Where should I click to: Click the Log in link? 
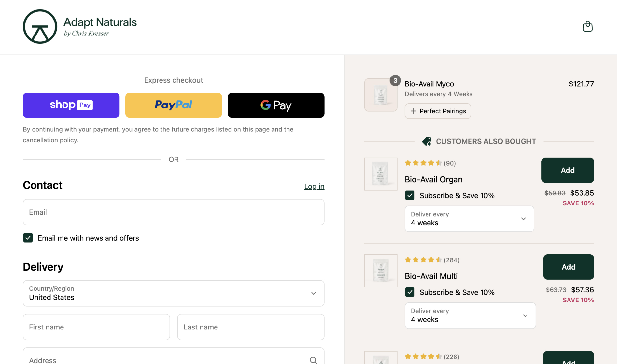[x=314, y=186]
